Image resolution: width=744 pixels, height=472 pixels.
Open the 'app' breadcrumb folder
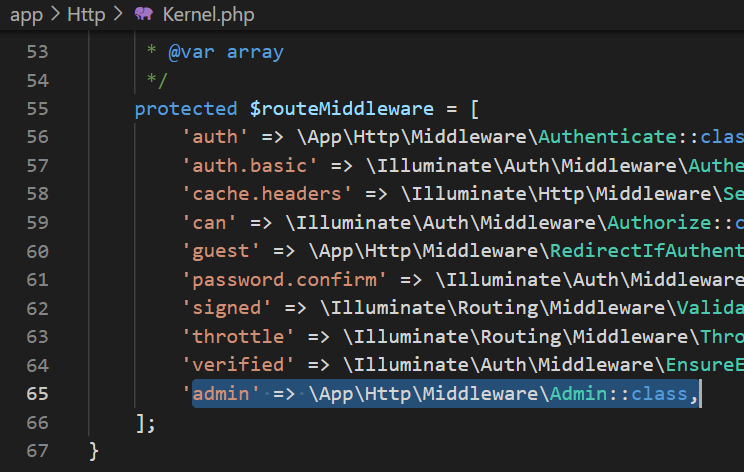tap(26, 13)
